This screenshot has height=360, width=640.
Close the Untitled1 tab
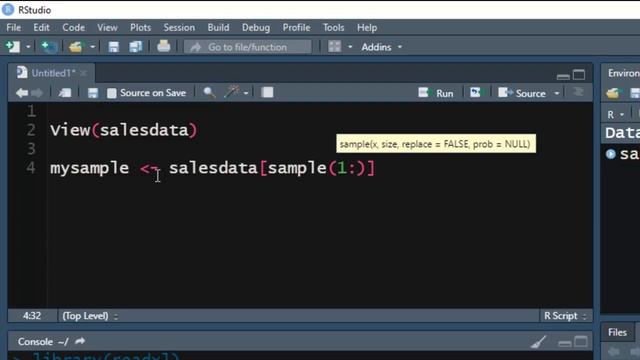(83, 73)
